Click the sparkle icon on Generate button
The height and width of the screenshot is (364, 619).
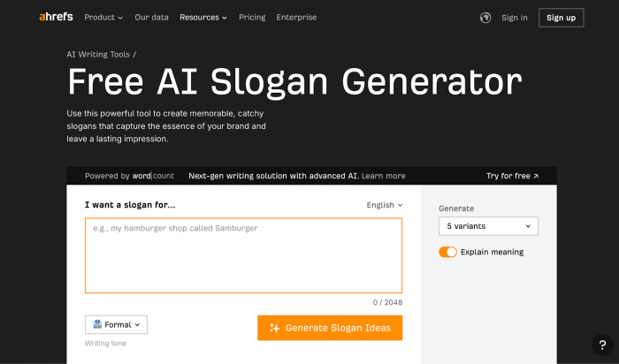point(275,328)
